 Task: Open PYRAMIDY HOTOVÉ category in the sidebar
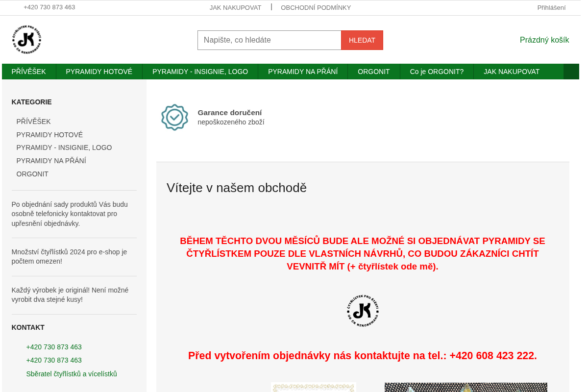[49, 135]
